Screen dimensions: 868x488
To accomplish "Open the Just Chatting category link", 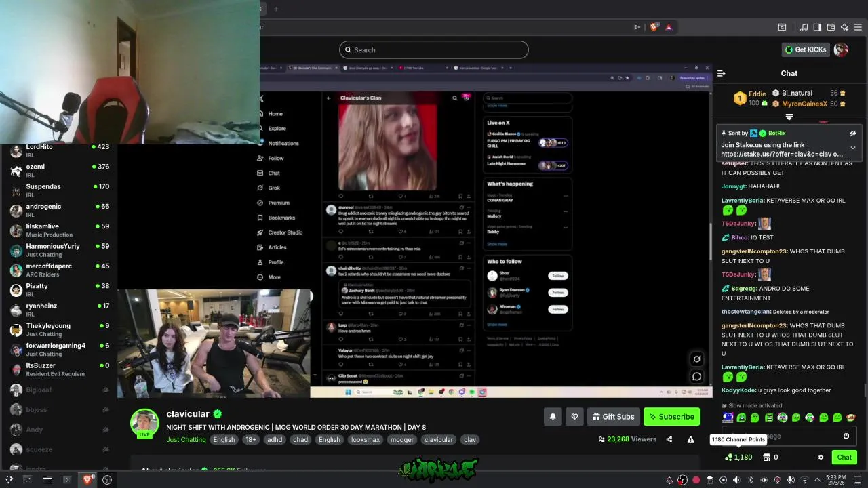I will [186, 440].
